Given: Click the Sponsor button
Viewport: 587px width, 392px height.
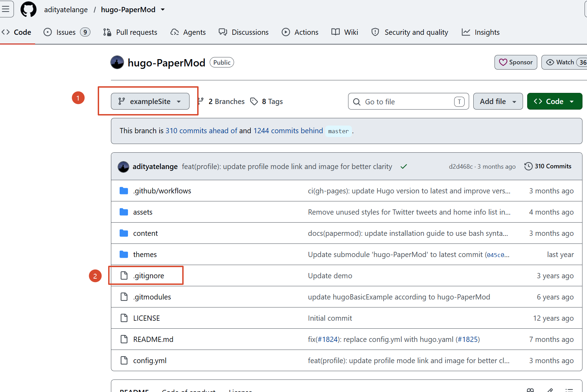Looking at the screenshot, I should [516, 62].
